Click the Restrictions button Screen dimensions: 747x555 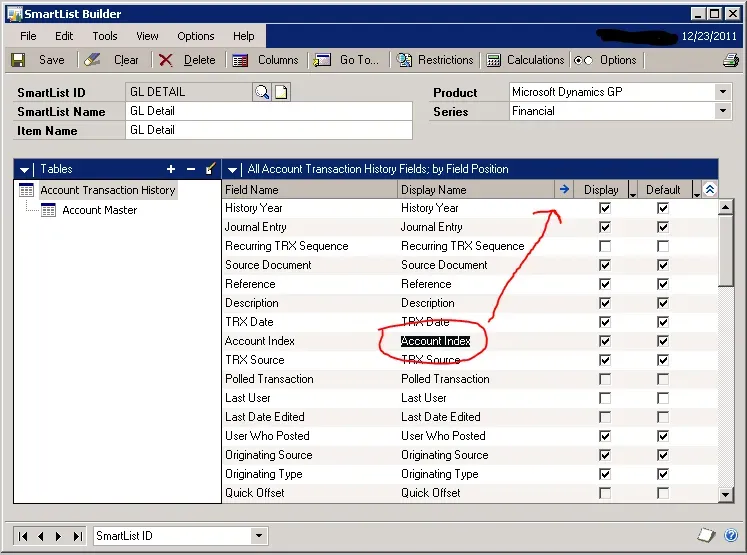pyautogui.click(x=435, y=60)
